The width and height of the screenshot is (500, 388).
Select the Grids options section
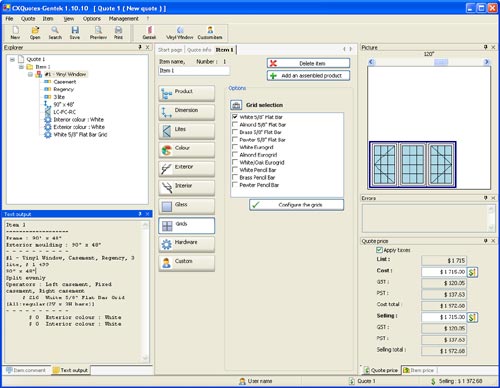187,226
